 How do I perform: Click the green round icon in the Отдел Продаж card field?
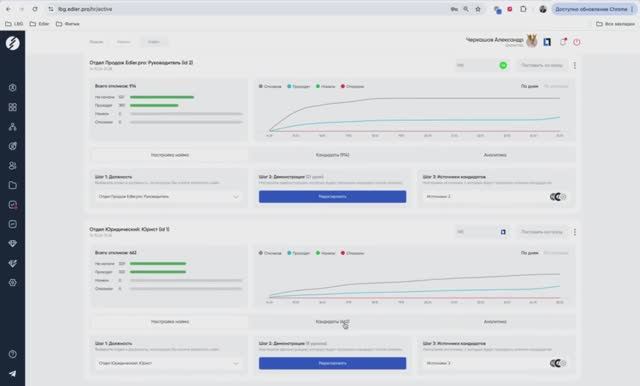pos(503,65)
